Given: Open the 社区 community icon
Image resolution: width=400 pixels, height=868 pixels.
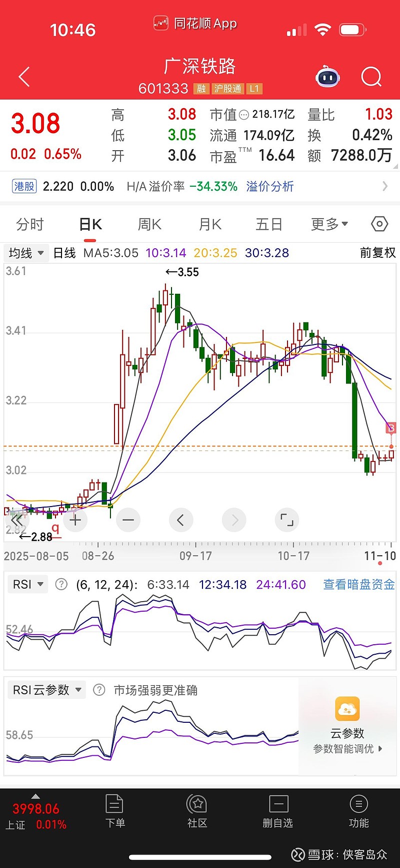Looking at the screenshot, I should (197, 811).
